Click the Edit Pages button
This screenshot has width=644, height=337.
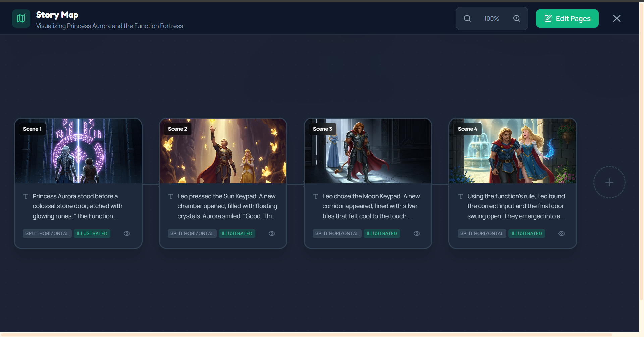click(x=567, y=18)
